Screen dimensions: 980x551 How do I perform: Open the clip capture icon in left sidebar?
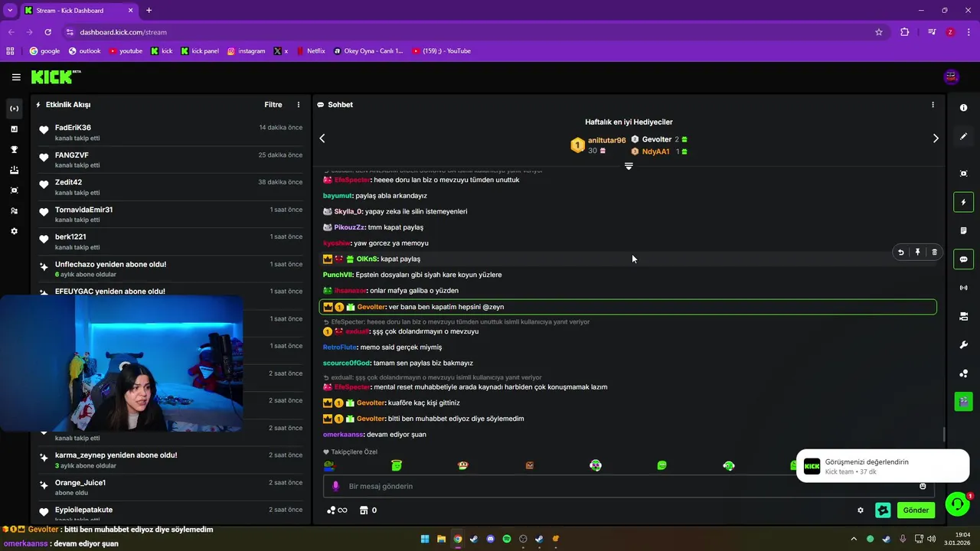coord(14,191)
